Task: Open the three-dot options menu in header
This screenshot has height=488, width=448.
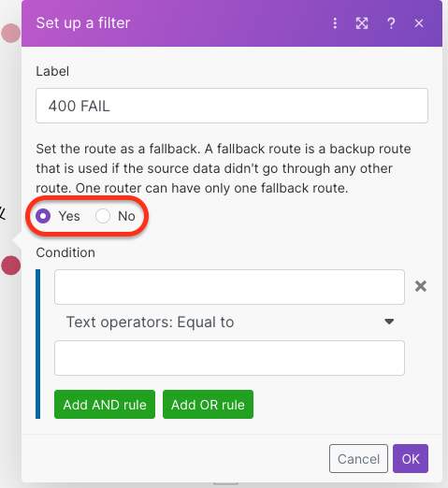Action: [x=335, y=23]
